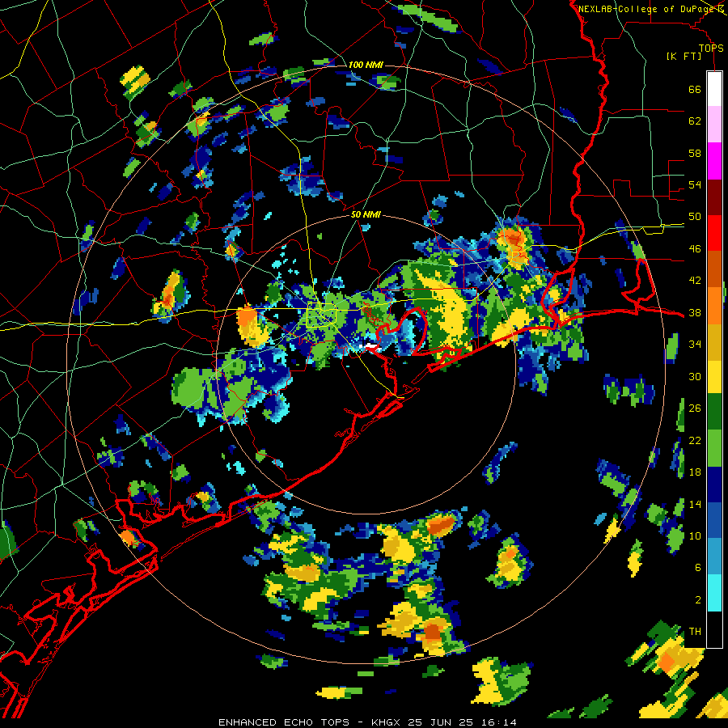The image size is (728, 728).
Task: Click the 26 legend value
Action: 695,408
